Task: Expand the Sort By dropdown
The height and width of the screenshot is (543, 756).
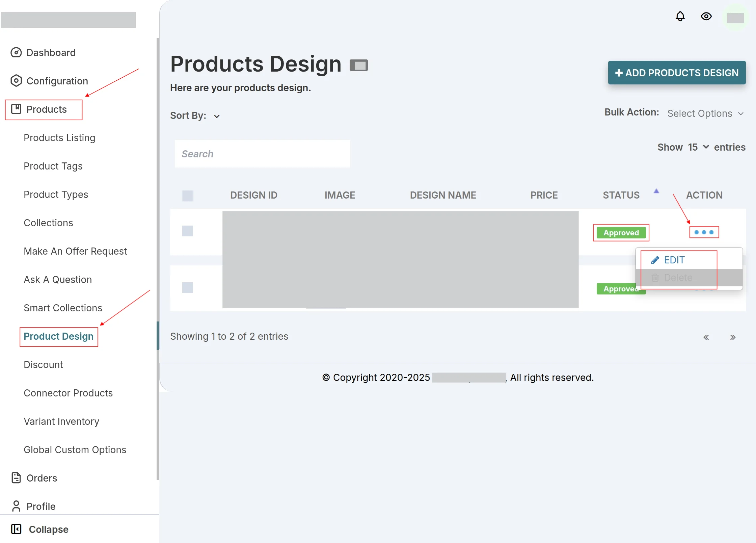Action: [x=217, y=116]
